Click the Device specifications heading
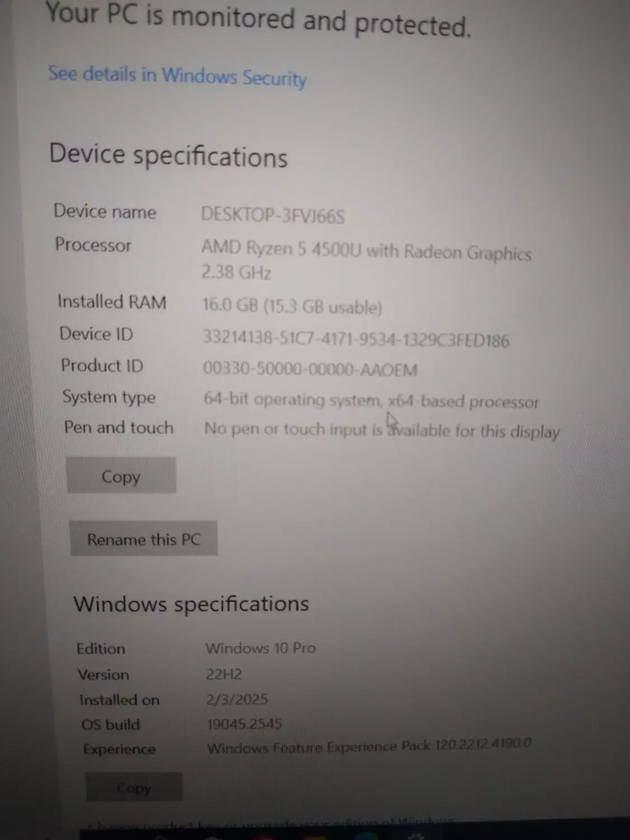 coord(168,155)
